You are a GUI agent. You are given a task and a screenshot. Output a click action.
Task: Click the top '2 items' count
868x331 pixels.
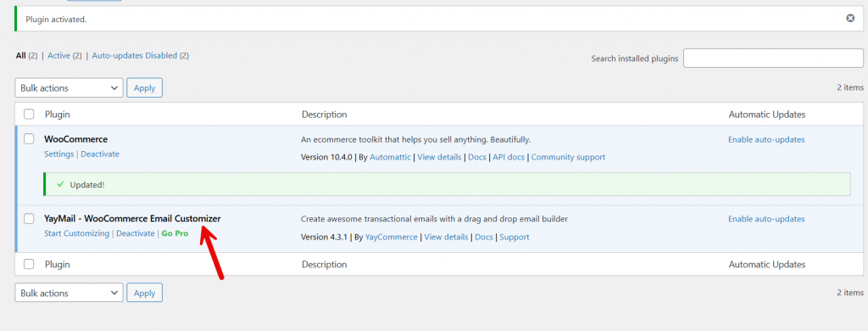point(850,87)
